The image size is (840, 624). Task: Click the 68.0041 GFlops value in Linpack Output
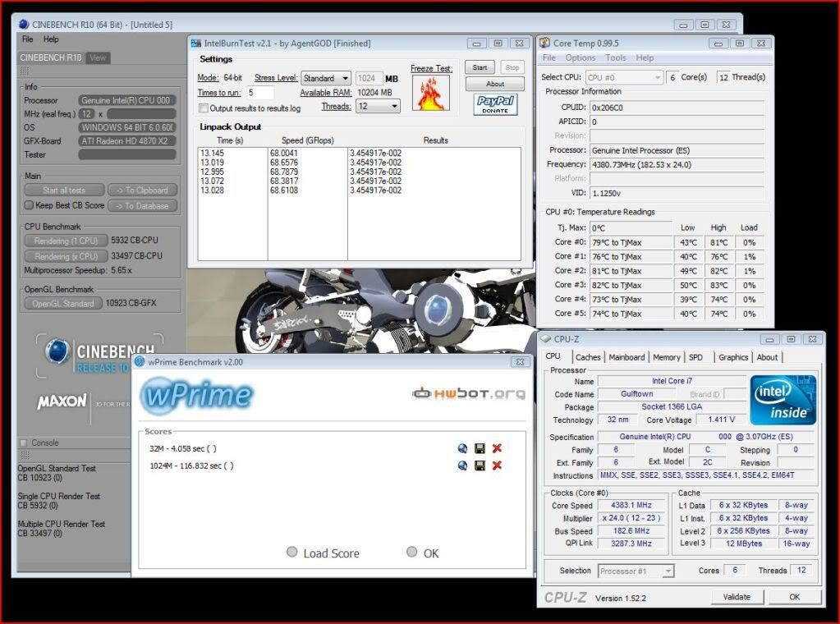pyautogui.click(x=283, y=154)
